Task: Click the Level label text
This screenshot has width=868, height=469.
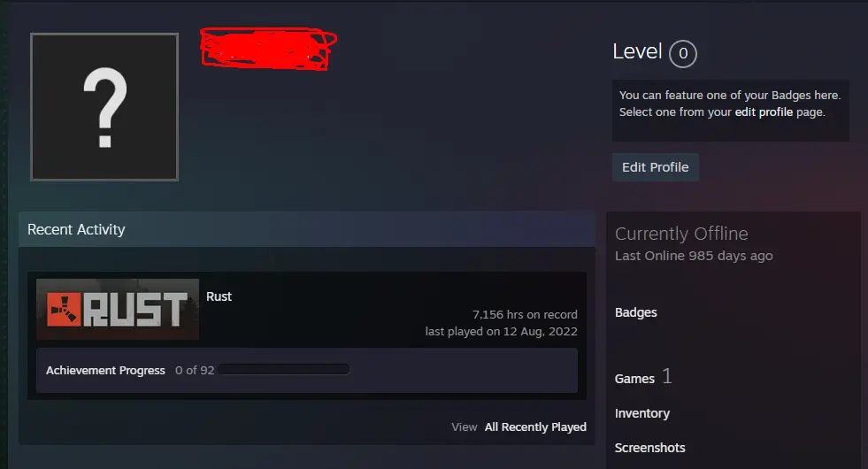Action: [x=637, y=51]
